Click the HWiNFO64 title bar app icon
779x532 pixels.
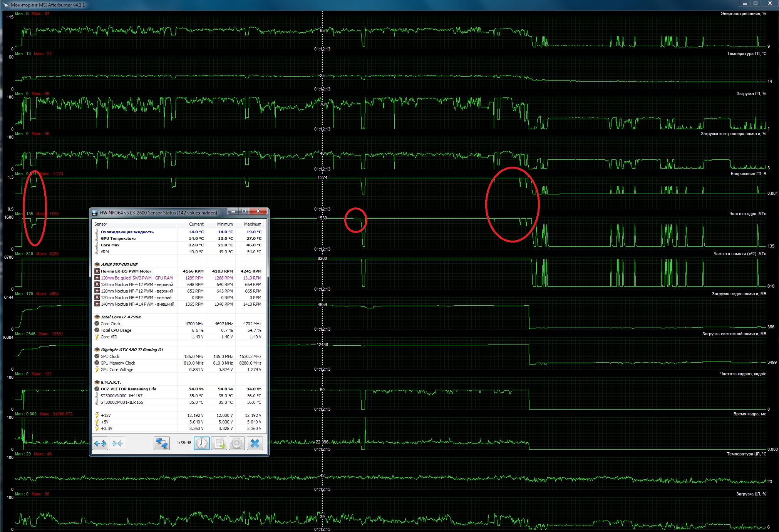[x=95, y=212]
